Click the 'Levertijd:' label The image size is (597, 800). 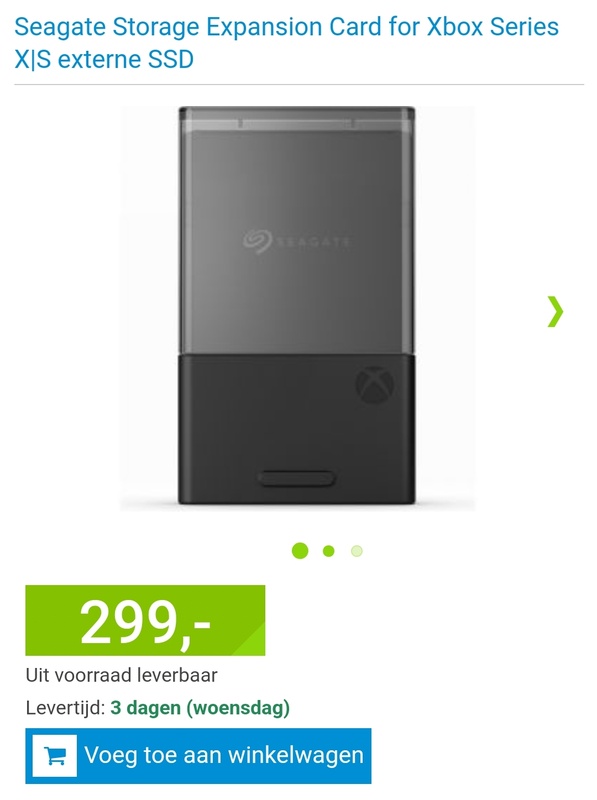[65, 708]
